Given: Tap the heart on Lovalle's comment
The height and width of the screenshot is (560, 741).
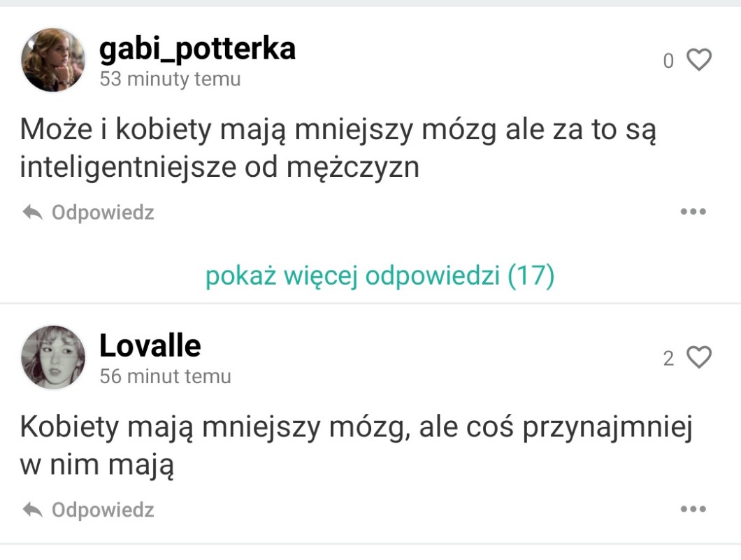Looking at the screenshot, I should pos(698,357).
